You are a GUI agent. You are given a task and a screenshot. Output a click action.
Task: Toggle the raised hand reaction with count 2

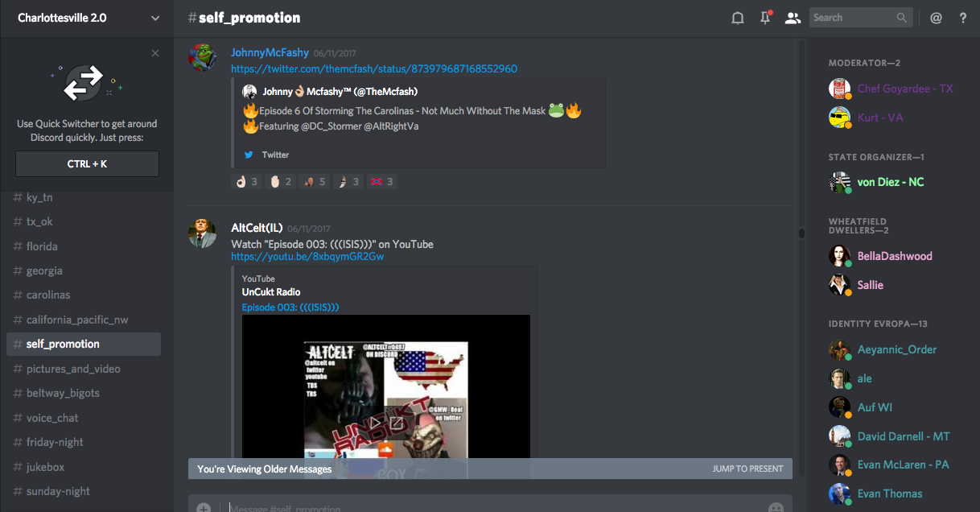click(x=281, y=182)
